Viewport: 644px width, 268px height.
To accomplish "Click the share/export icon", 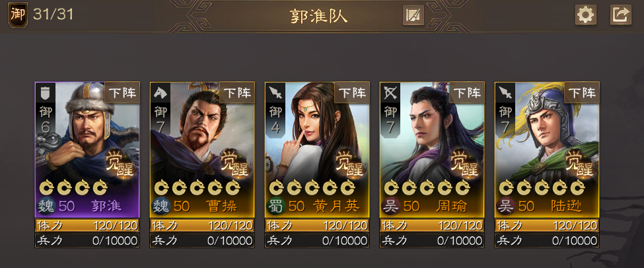I will click(621, 15).
